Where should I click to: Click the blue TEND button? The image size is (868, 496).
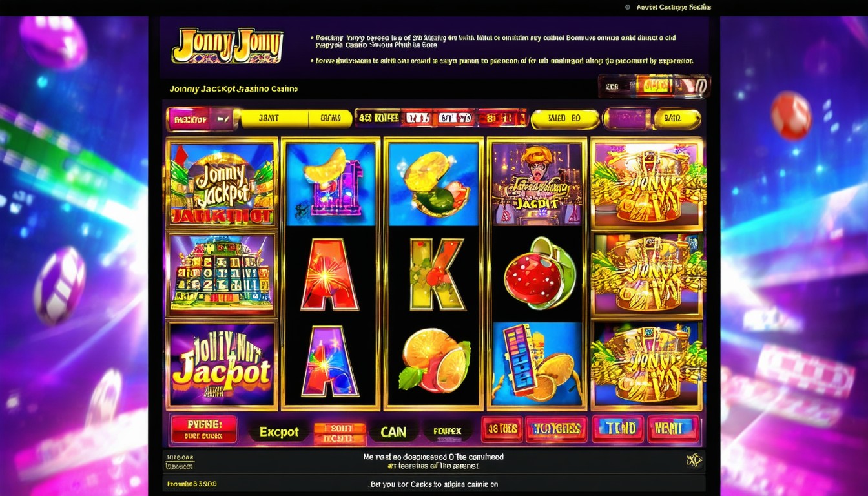coord(619,429)
